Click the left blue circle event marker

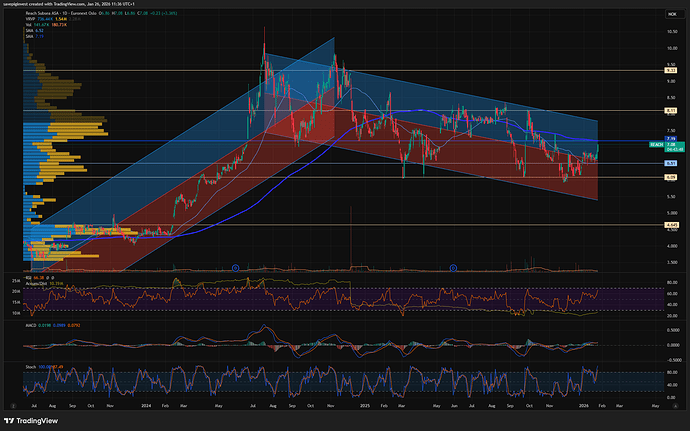[235, 267]
